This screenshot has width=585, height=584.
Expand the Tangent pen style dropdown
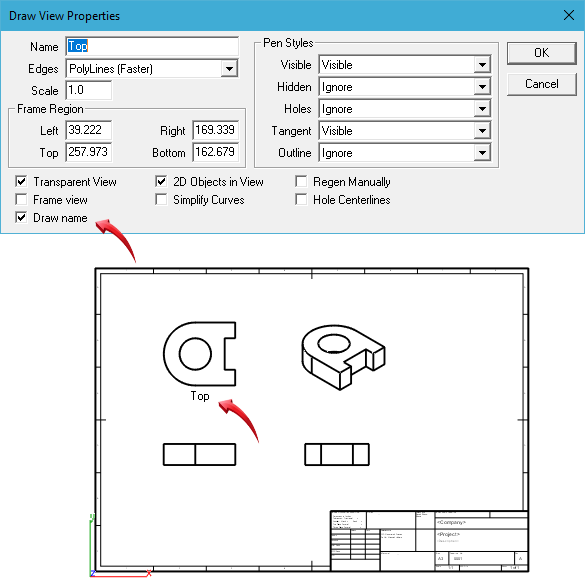point(482,131)
